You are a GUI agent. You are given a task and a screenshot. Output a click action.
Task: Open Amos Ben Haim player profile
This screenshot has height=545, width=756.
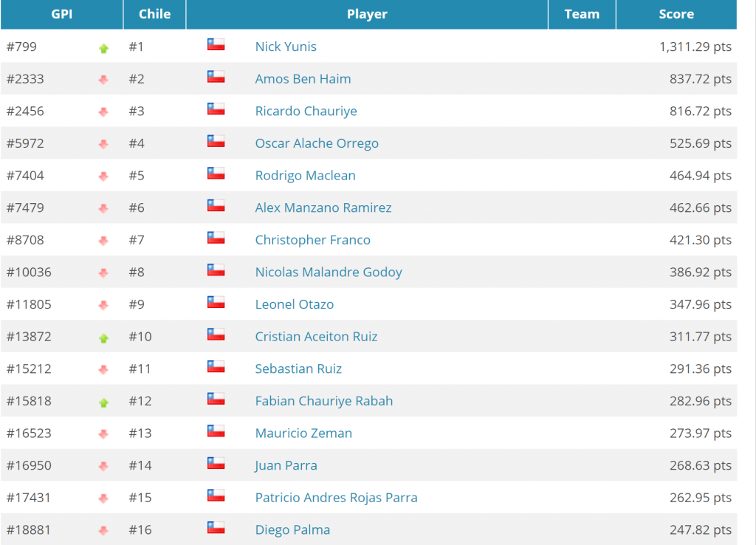[x=303, y=79]
